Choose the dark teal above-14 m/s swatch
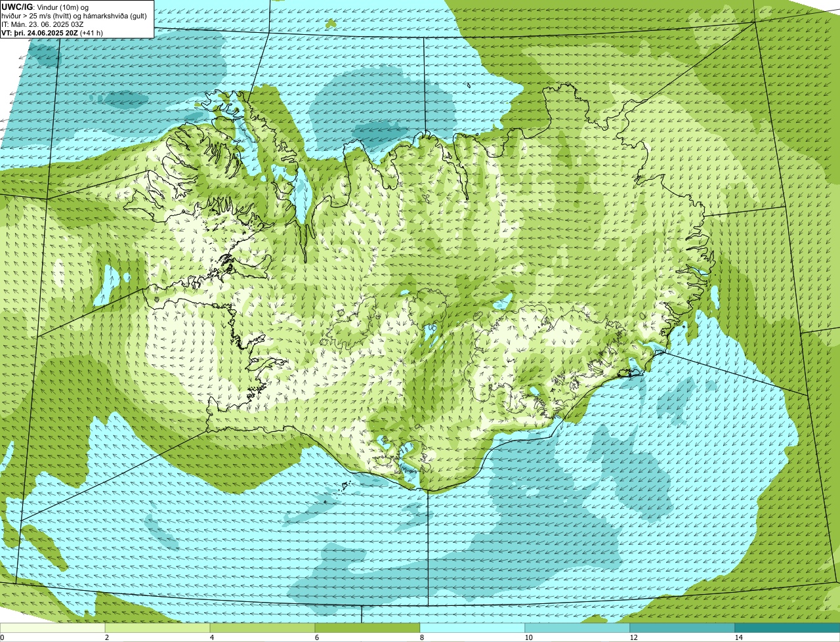The image size is (840, 642). (787, 628)
